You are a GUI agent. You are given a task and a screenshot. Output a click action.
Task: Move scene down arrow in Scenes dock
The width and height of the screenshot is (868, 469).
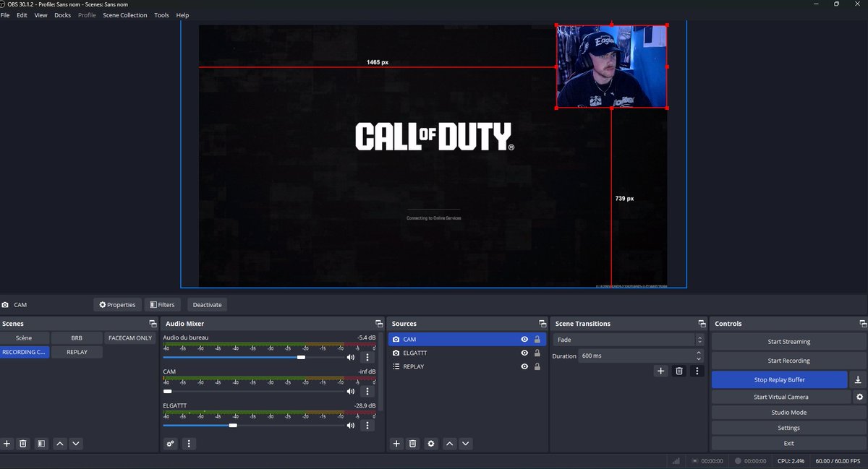[76, 444]
